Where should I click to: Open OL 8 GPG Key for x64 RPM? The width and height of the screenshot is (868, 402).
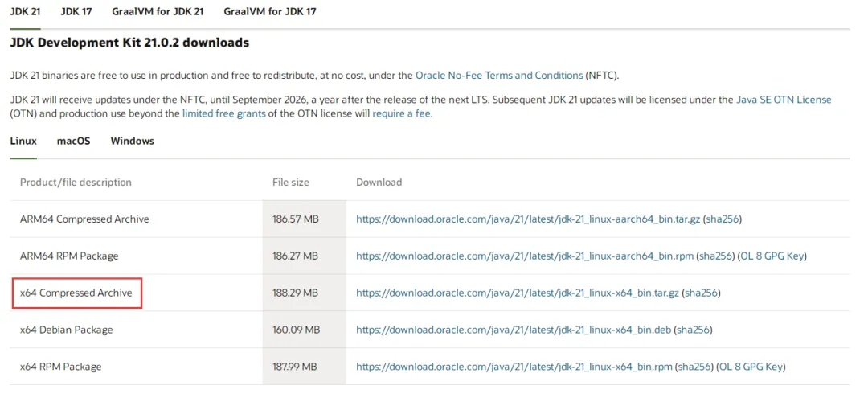[x=751, y=367]
